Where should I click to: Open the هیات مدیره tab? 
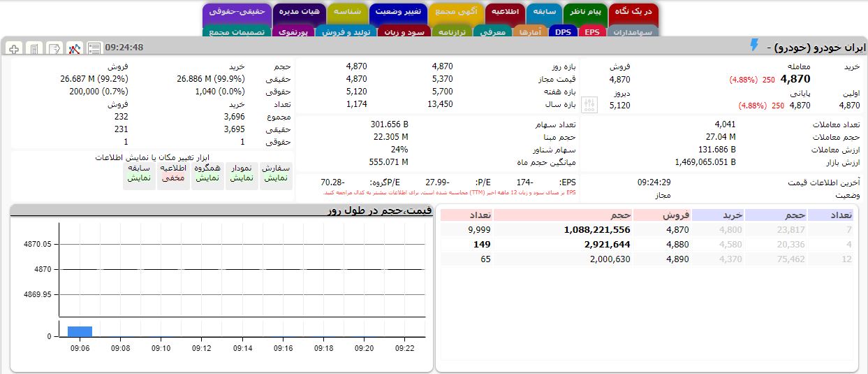(x=299, y=13)
